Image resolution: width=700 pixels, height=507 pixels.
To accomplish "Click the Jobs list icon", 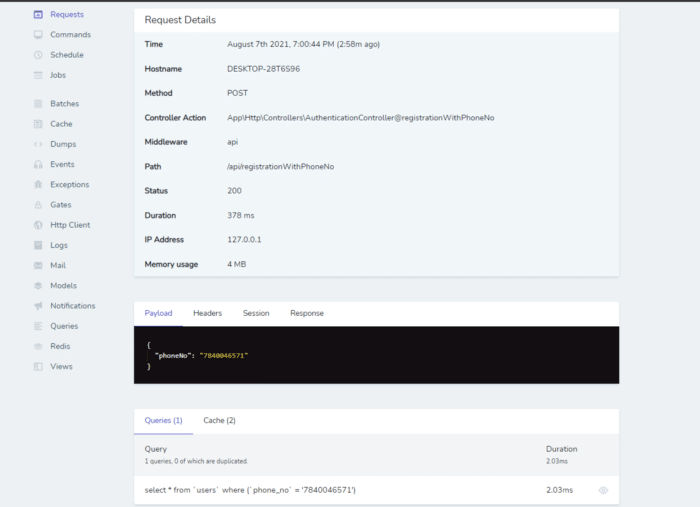I will [x=38, y=75].
